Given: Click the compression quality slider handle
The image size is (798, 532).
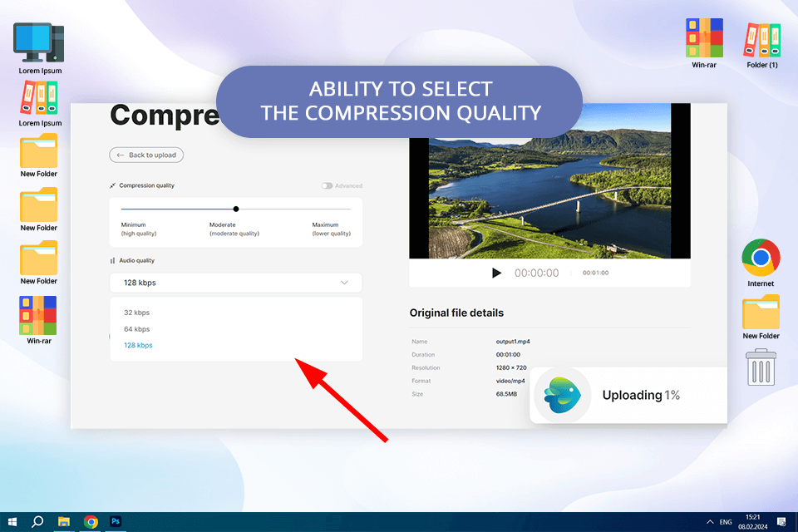Looking at the screenshot, I should click(236, 209).
